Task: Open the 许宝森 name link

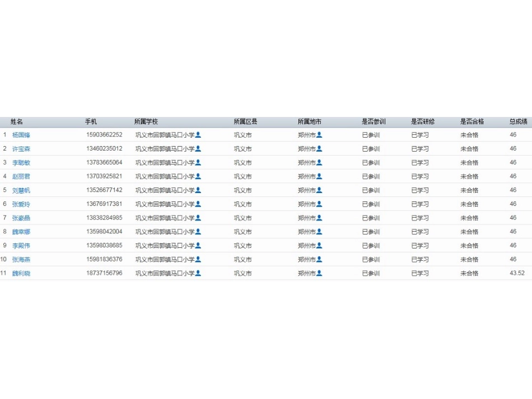Action: [21, 149]
